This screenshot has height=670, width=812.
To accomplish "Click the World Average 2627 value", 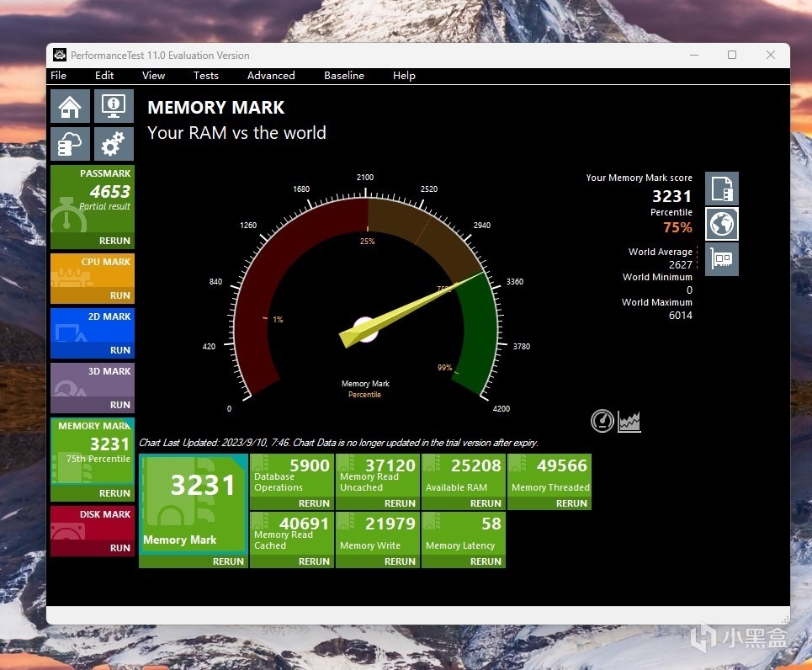I will tap(681, 265).
